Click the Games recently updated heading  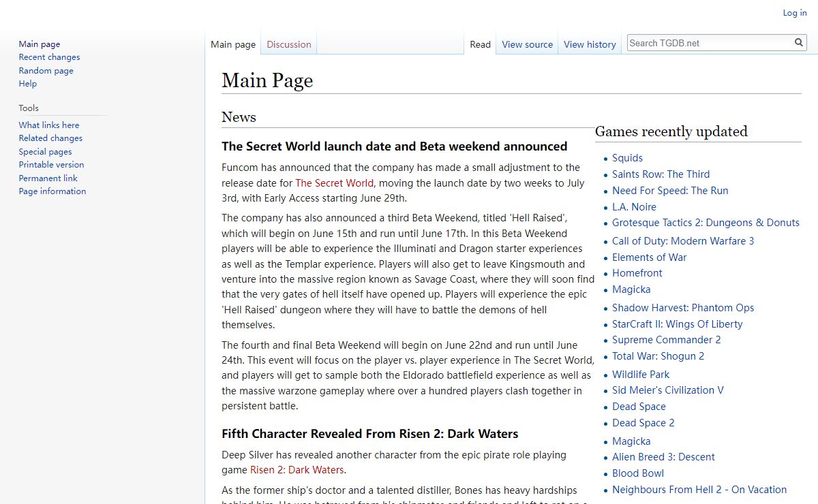point(671,131)
